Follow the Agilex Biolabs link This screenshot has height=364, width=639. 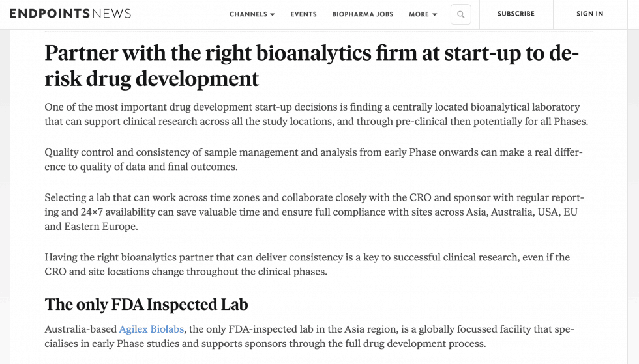point(151,329)
